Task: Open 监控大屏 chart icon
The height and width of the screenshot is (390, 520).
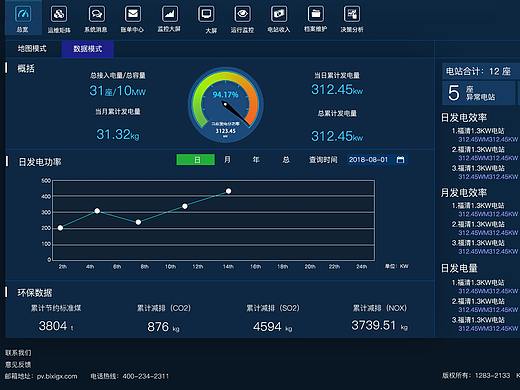Action: tap(169, 14)
